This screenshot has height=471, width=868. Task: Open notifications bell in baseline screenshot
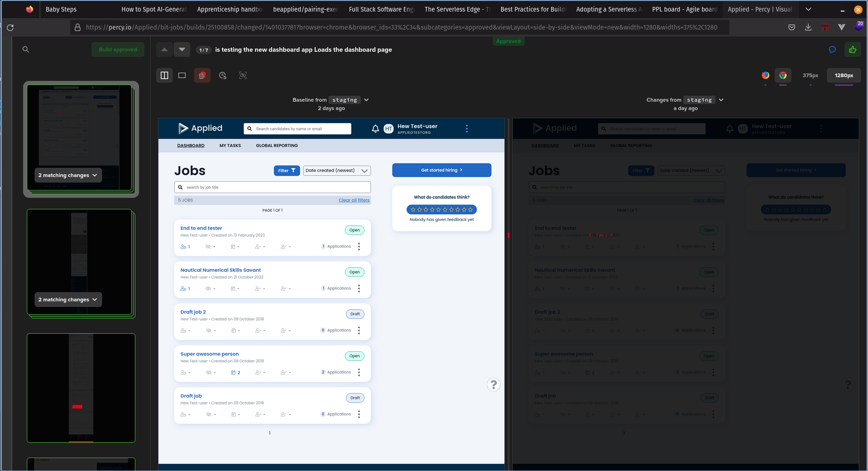(376, 128)
